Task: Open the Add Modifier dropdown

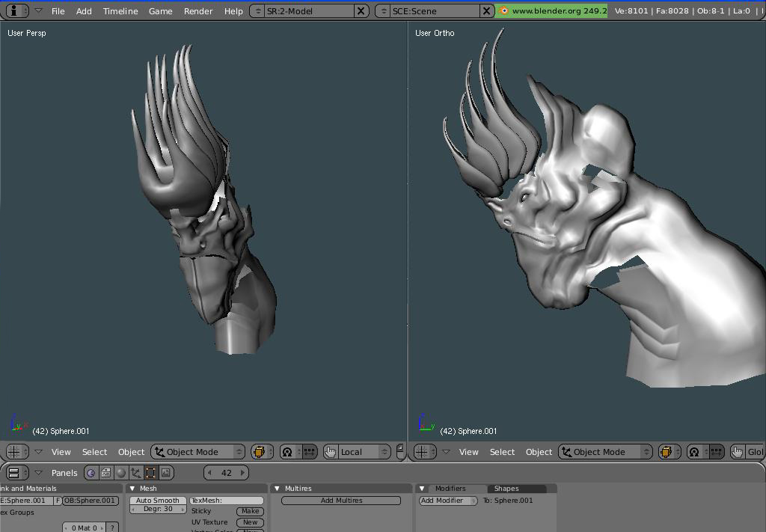Action: [449, 501]
